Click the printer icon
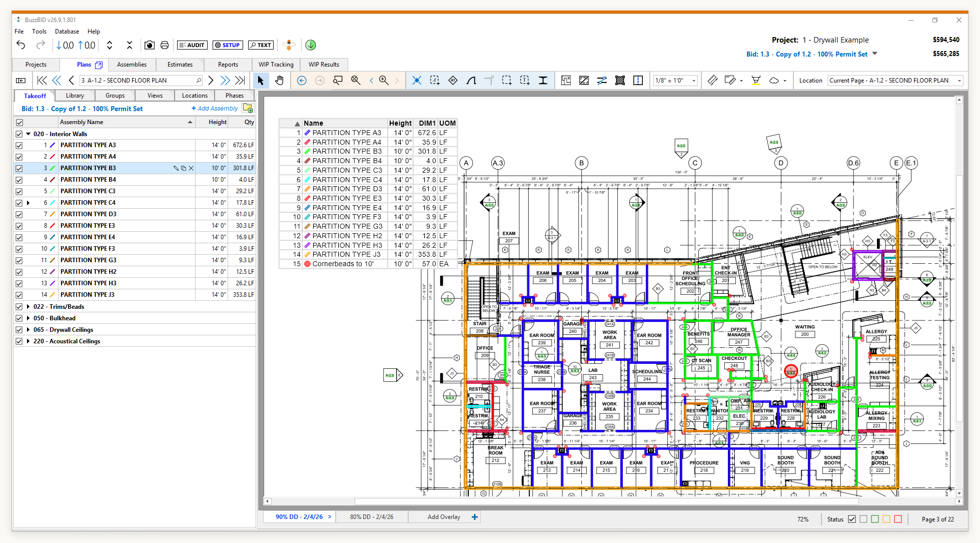 (165, 45)
